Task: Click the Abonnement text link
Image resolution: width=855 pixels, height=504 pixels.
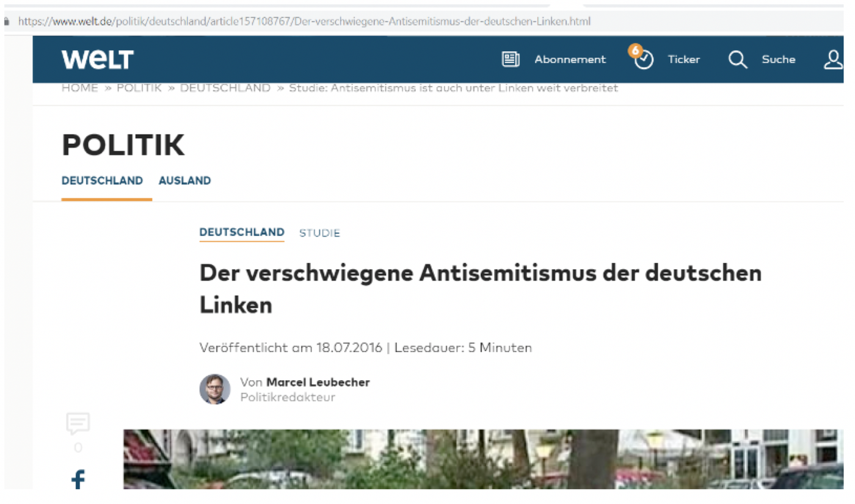Action: (x=570, y=59)
